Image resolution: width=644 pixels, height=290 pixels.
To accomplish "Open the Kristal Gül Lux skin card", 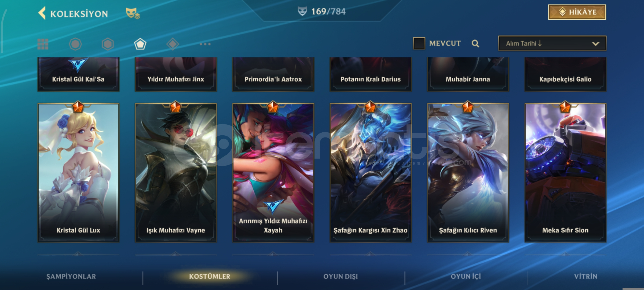I will (78, 173).
